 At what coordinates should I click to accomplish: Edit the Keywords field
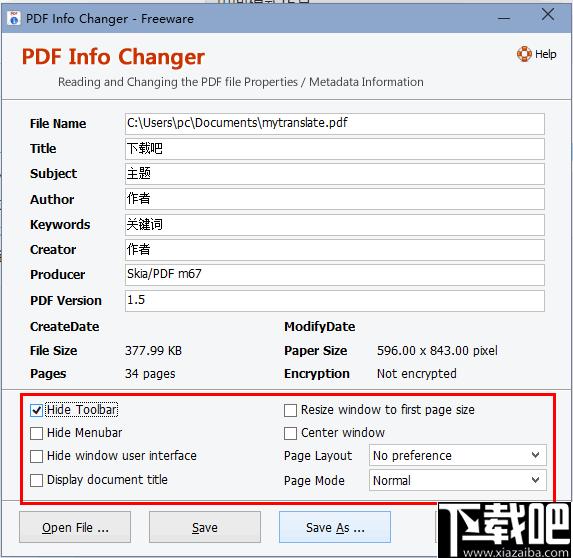click(334, 225)
